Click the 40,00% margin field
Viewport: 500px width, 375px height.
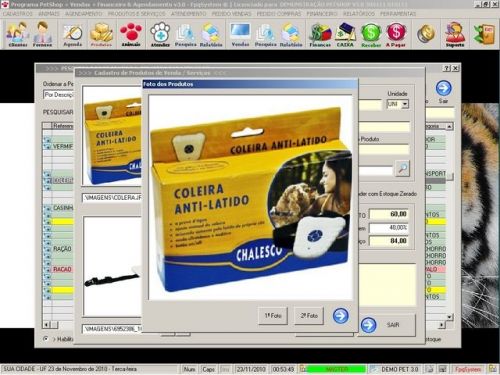(x=389, y=228)
